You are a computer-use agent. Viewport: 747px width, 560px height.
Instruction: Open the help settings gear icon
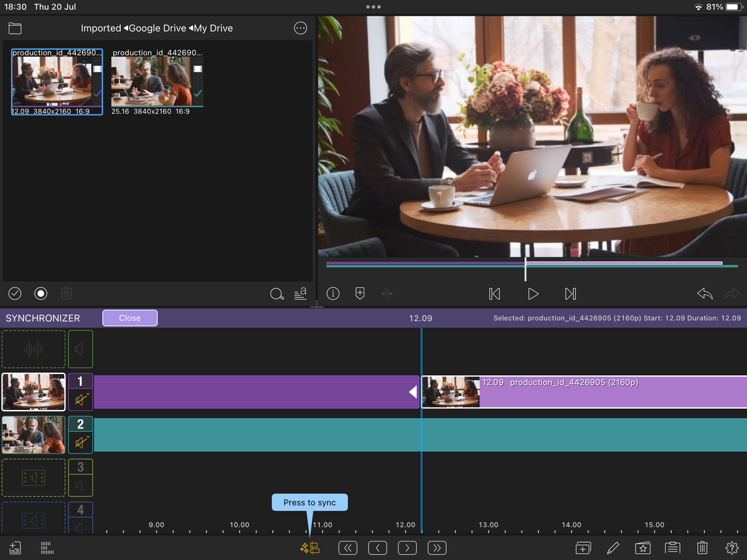[x=731, y=548]
